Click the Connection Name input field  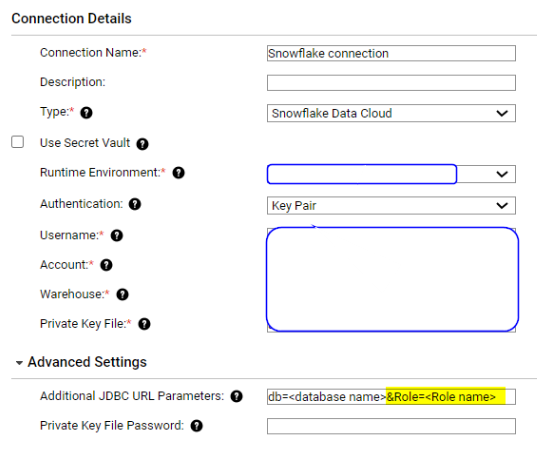pos(391,53)
